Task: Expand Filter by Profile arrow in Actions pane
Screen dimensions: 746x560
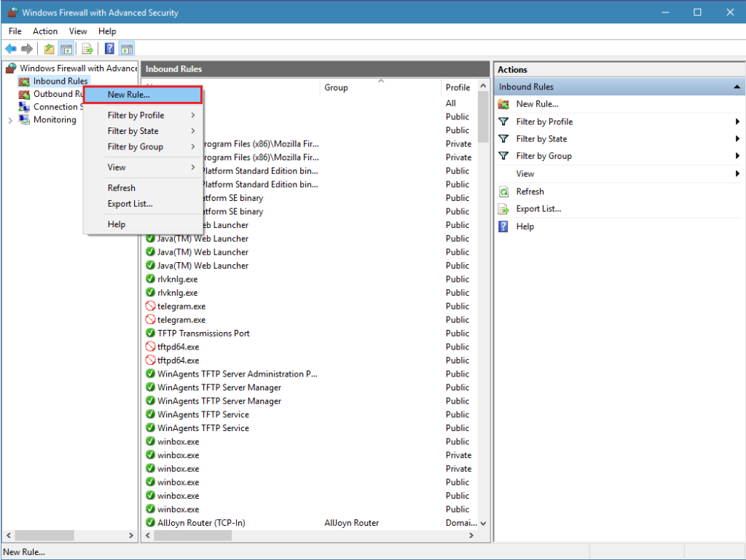Action: click(737, 122)
